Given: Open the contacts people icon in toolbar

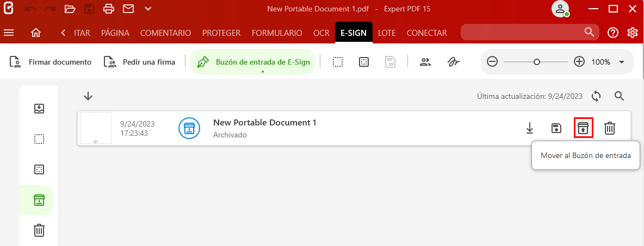Looking at the screenshot, I should (x=425, y=62).
